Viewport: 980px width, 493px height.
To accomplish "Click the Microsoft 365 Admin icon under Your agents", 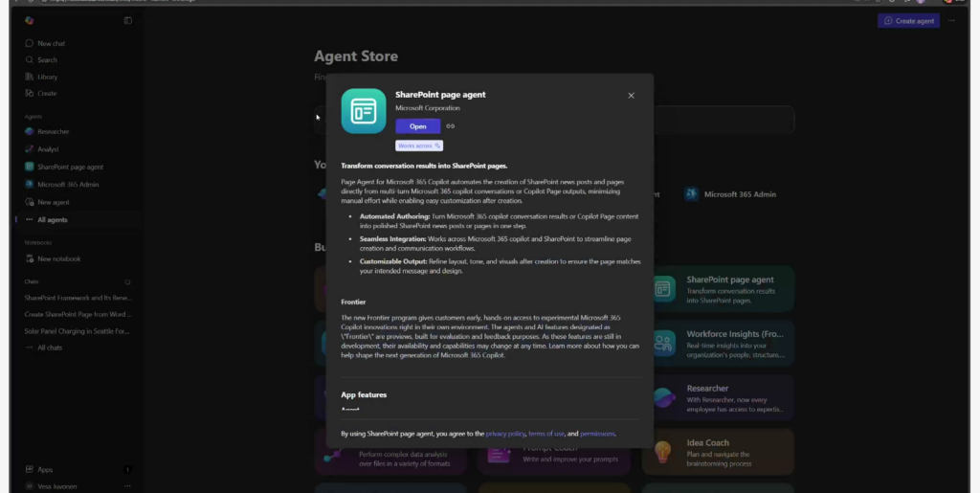I will pyautogui.click(x=691, y=193).
